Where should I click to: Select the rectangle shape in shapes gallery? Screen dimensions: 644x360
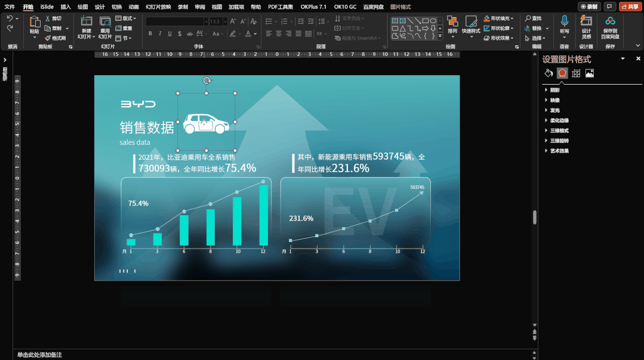point(426,20)
